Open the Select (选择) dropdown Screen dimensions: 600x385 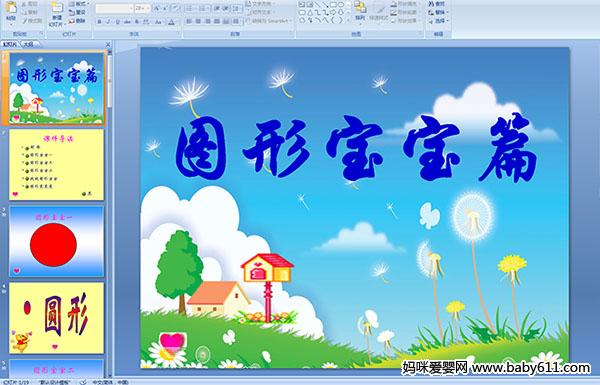[x=439, y=21]
